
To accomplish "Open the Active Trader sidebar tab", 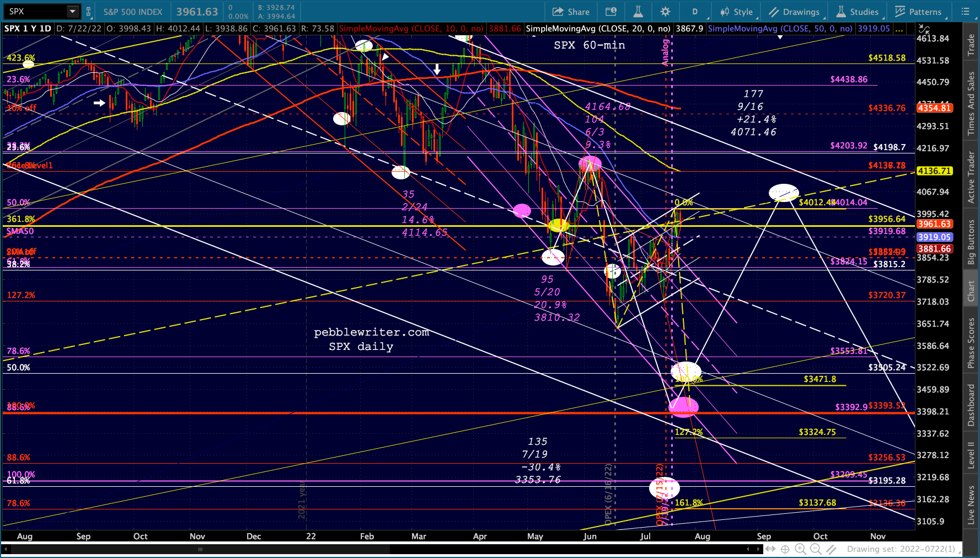I will [x=971, y=177].
